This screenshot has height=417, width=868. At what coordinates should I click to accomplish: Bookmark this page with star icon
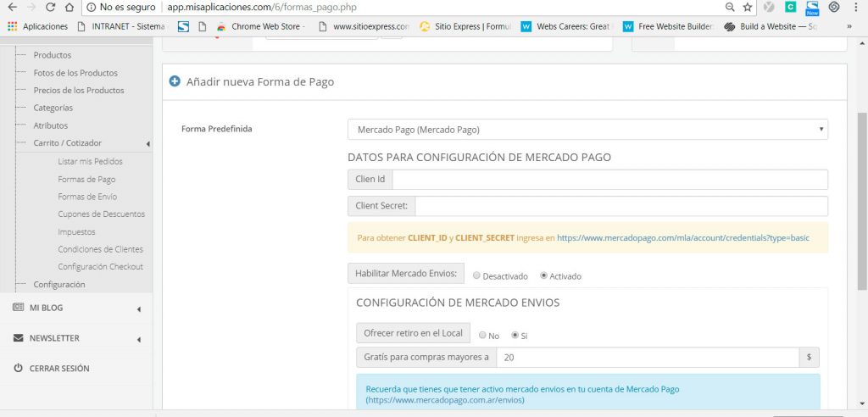pyautogui.click(x=748, y=7)
